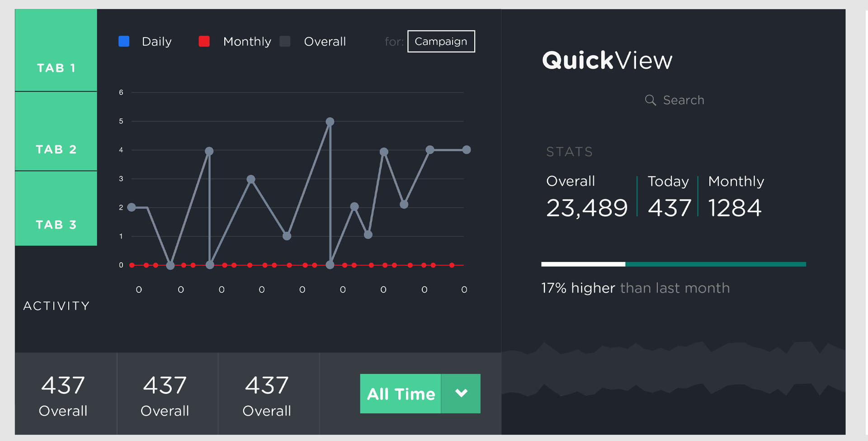Toggle the gray Overall series checkbox
This screenshot has width=868, height=441.
pyautogui.click(x=285, y=42)
